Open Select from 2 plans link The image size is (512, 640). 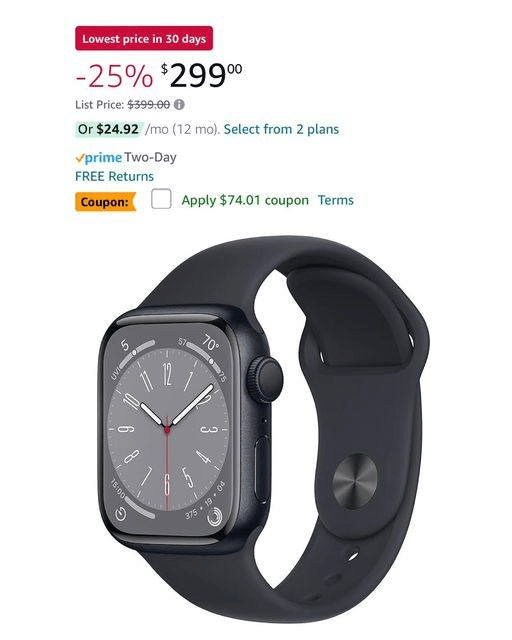281,129
